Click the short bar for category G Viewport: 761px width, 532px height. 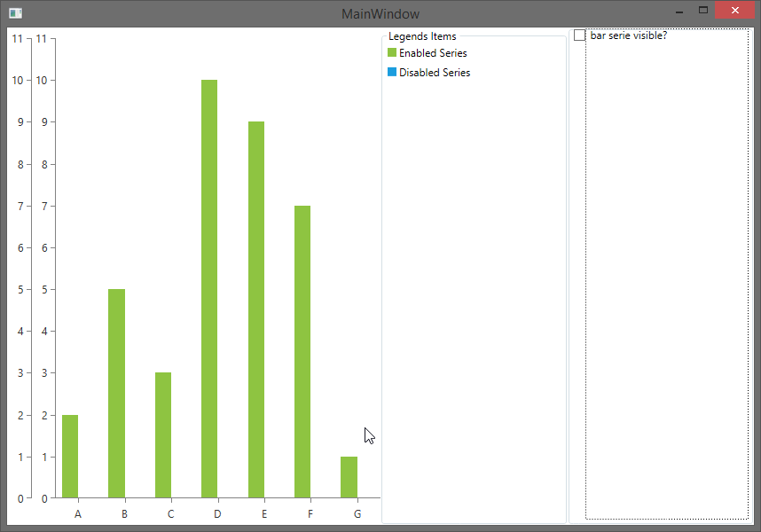pyautogui.click(x=349, y=477)
